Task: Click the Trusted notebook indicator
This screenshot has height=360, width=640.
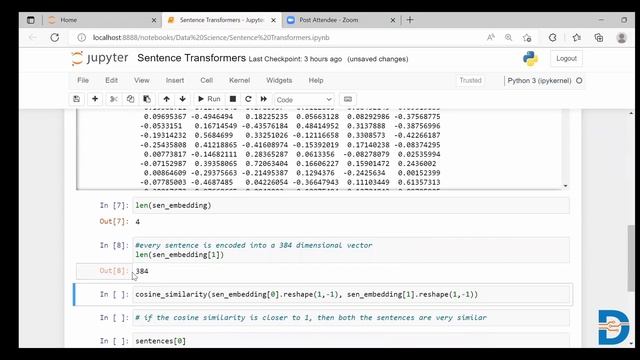Action: [x=470, y=80]
